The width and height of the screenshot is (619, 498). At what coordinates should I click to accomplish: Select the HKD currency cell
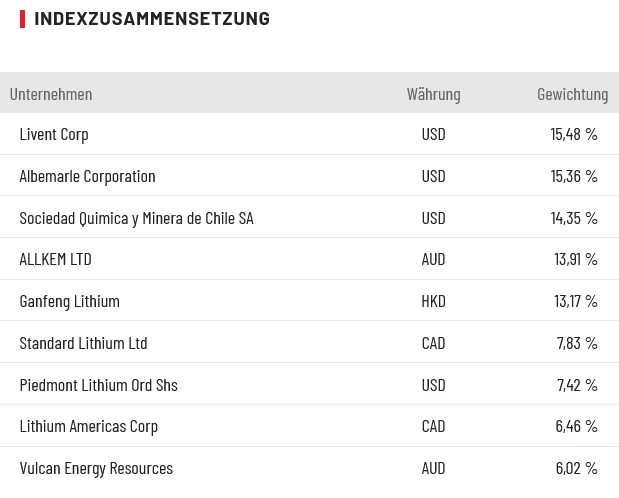tap(433, 301)
